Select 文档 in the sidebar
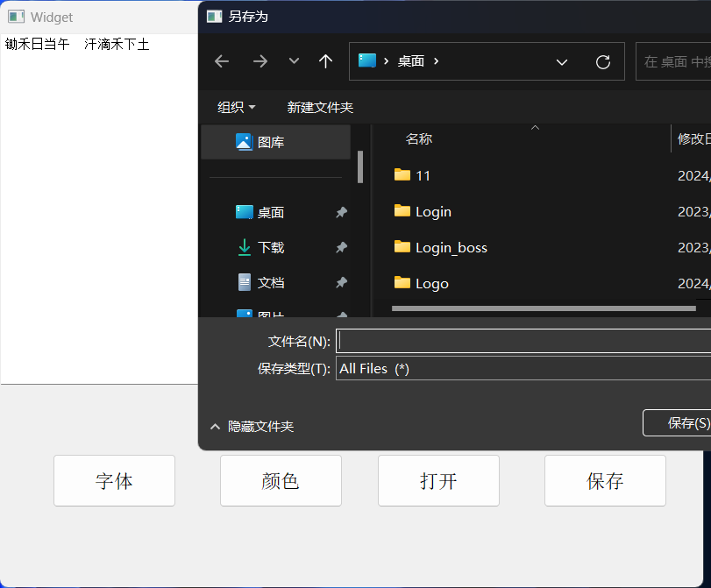Viewport: 711px width, 588px height. coord(270,282)
